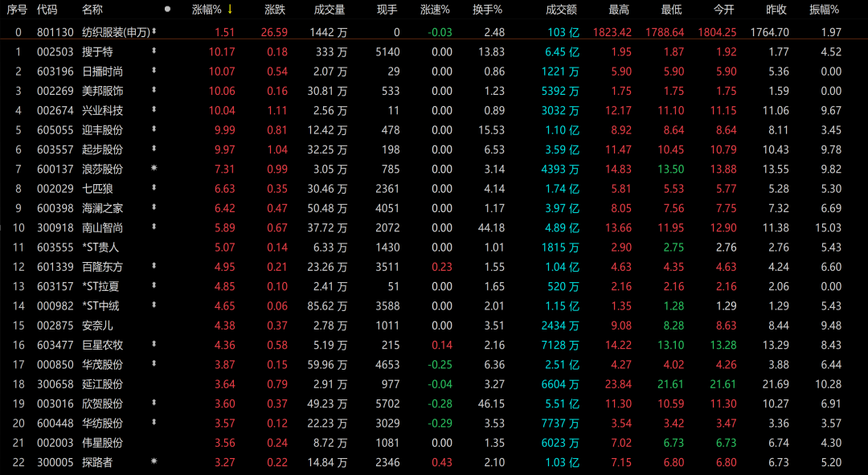This screenshot has height=475, width=868.
Task: Select stock name 百隆东方
Action: click(x=102, y=267)
